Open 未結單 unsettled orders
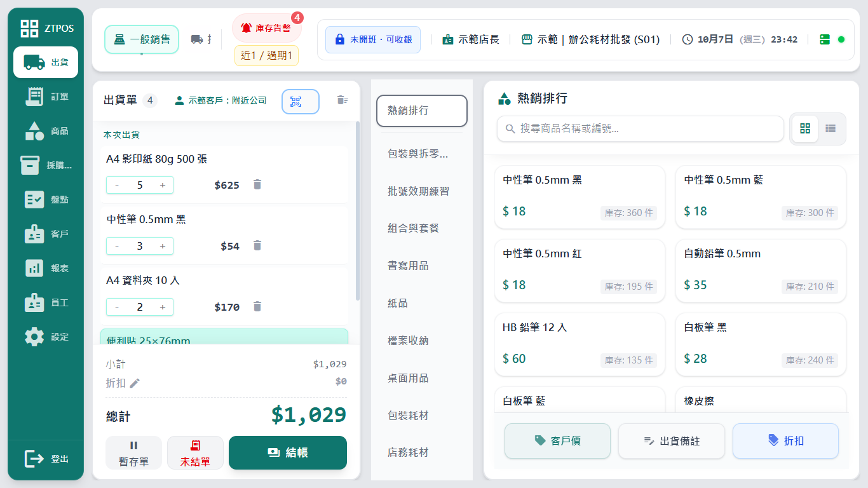868x488 pixels. point(195,453)
